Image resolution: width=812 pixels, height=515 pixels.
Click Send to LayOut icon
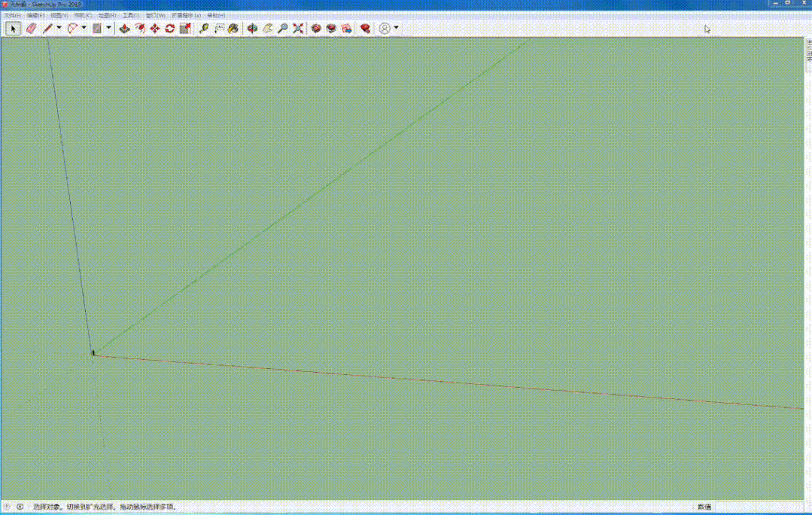(346, 29)
